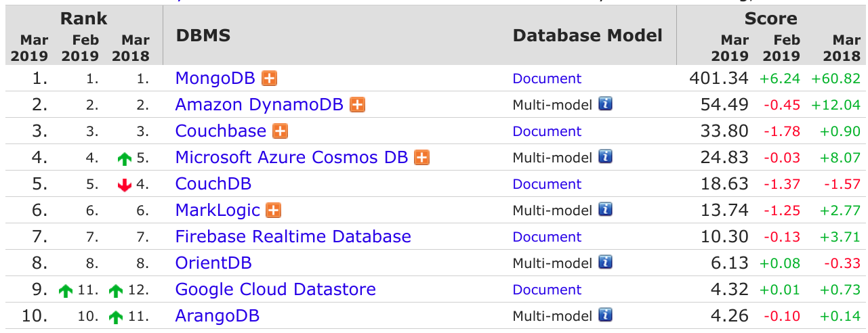The height and width of the screenshot is (333, 868).
Task: Open info icon in OrientDB row
Action: pos(606,262)
